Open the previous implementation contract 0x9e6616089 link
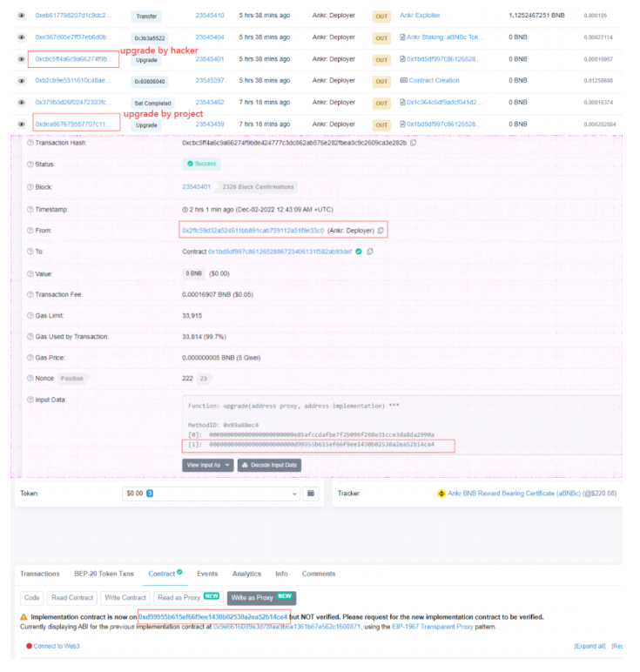Viewport: 640px width, 672px height. click(286, 627)
